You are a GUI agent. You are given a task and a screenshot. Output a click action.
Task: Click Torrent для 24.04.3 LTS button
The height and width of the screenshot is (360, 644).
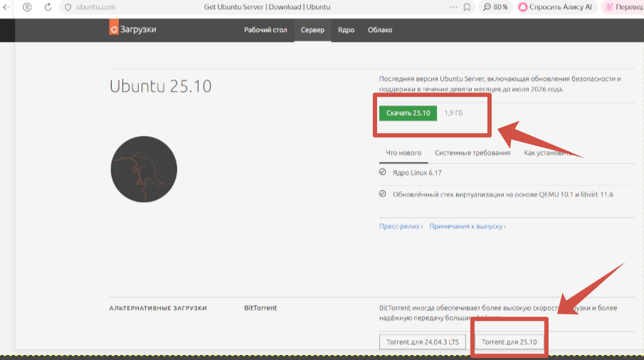[422, 342]
